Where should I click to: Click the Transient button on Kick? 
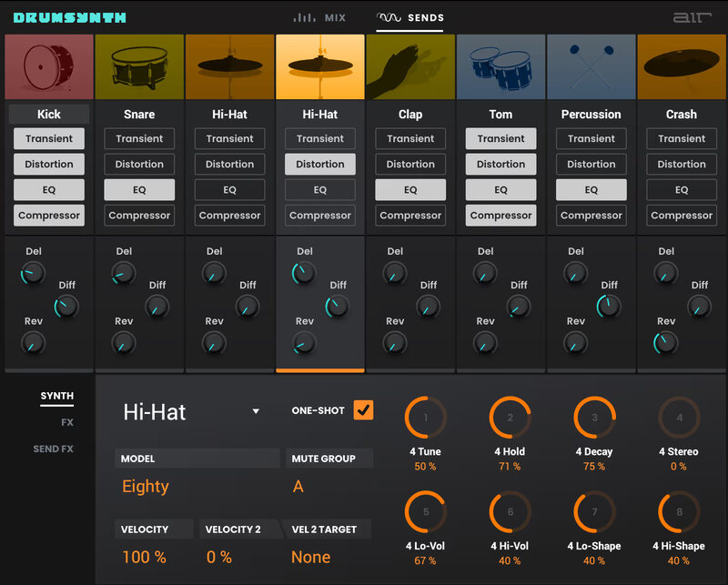tap(48, 138)
